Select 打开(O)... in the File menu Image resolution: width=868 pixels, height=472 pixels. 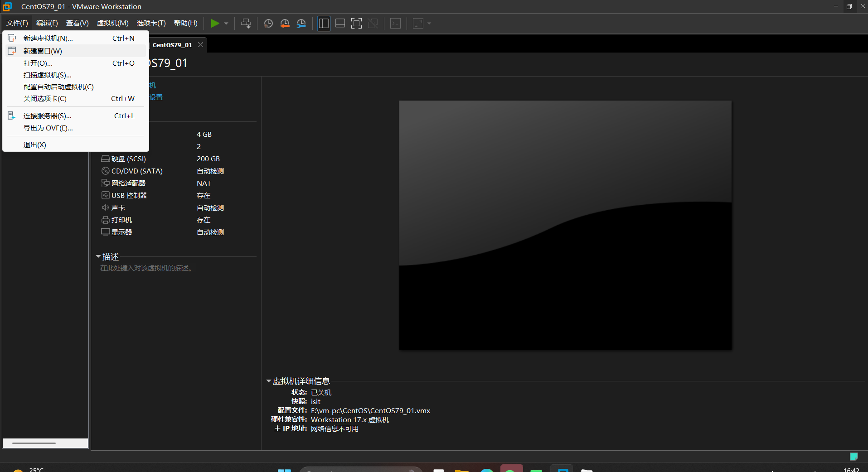click(x=76, y=63)
